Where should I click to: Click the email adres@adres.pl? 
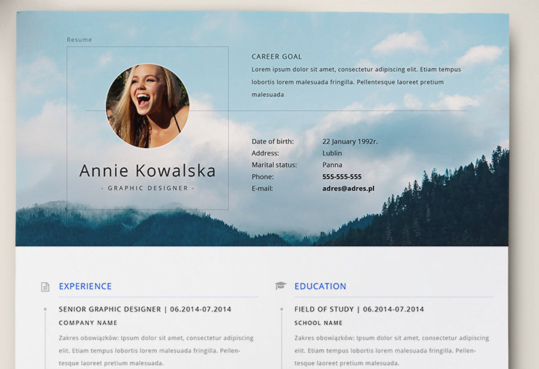tap(348, 188)
